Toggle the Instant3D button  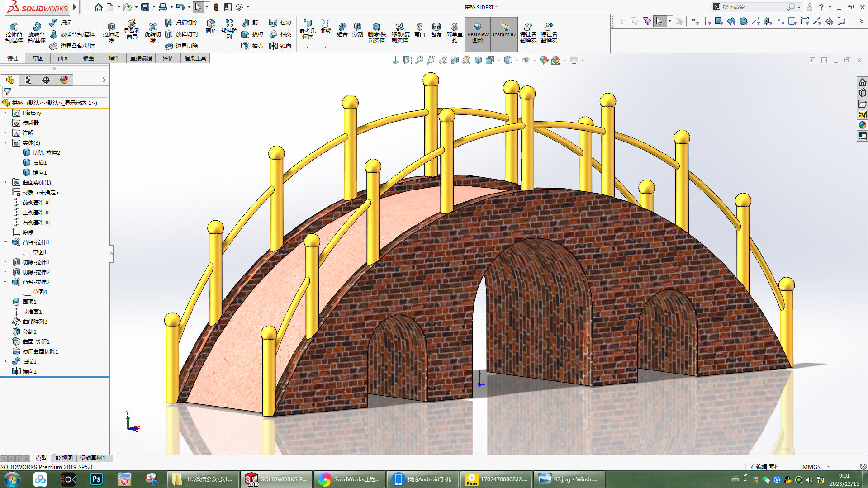pyautogui.click(x=504, y=30)
